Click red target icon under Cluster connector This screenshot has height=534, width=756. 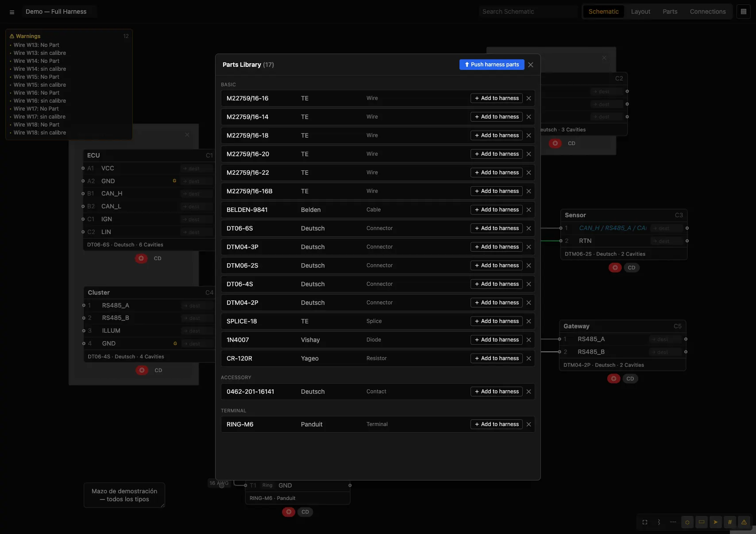pyautogui.click(x=142, y=370)
